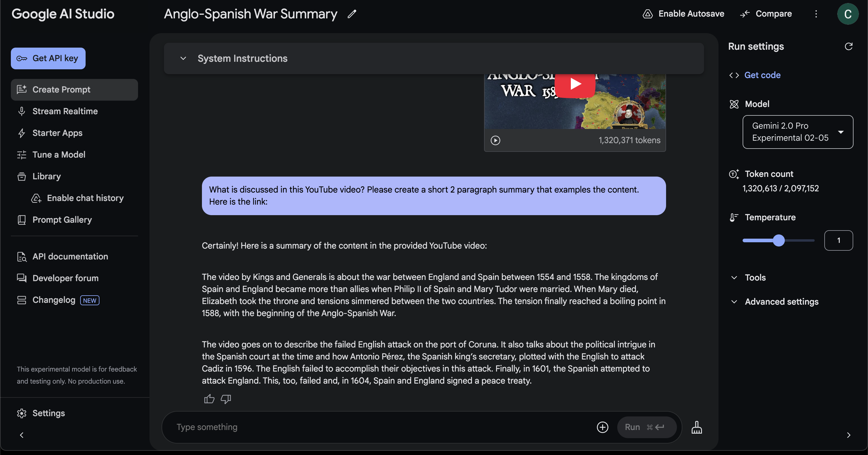Viewport: 868px width, 455px height.
Task: Open the three-dot more options menu
Action: pos(816,14)
